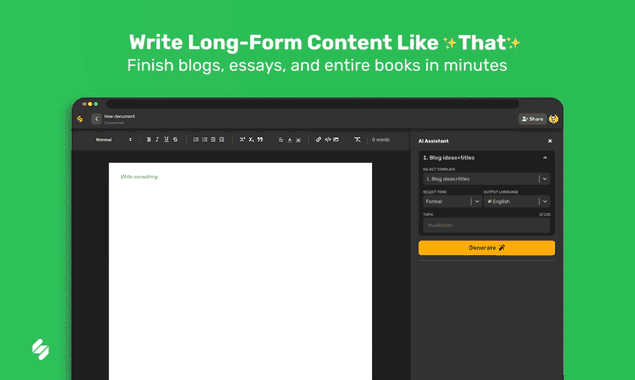Clear text formatting
The height and width of the screenshot is (380, 635).
point(357,139)
